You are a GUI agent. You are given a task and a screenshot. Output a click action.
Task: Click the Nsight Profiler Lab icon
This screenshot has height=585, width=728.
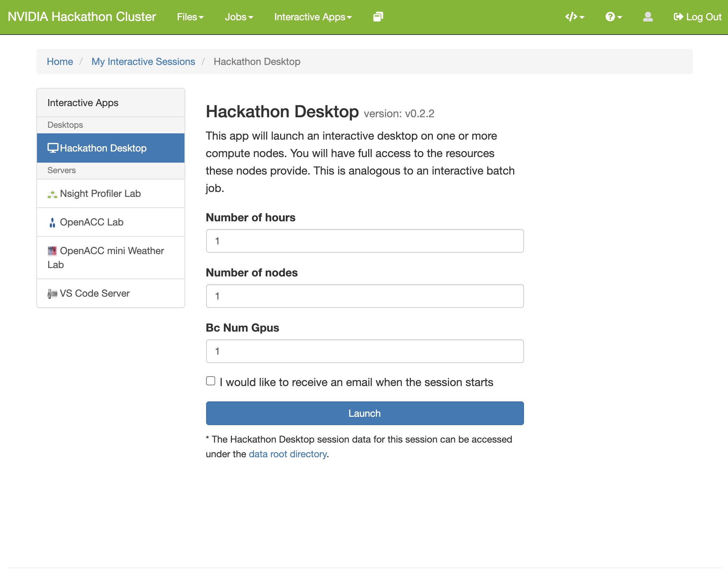tap(52, 194)
